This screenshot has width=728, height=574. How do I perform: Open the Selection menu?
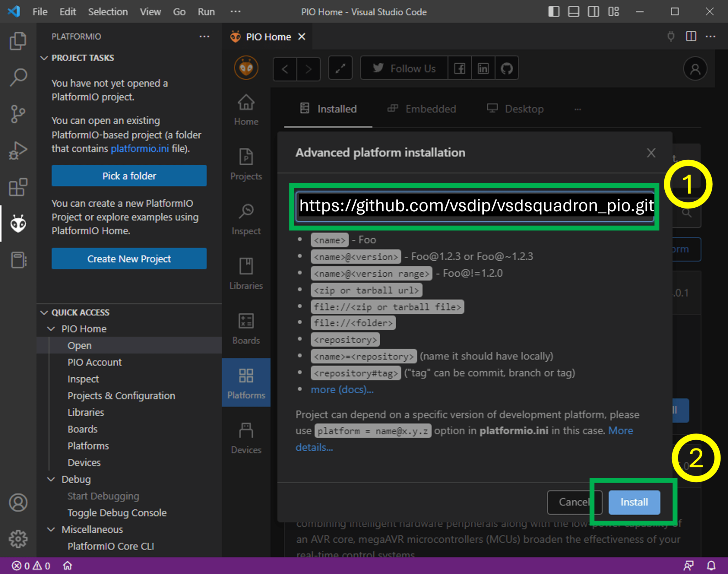click(108, 12)
